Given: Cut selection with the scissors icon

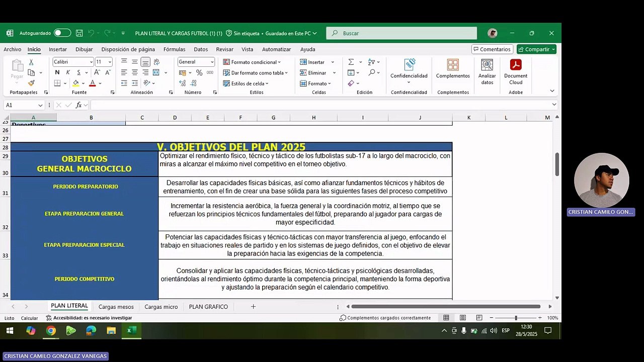Looking at the screenshot, I should click(x=31, y=62).
